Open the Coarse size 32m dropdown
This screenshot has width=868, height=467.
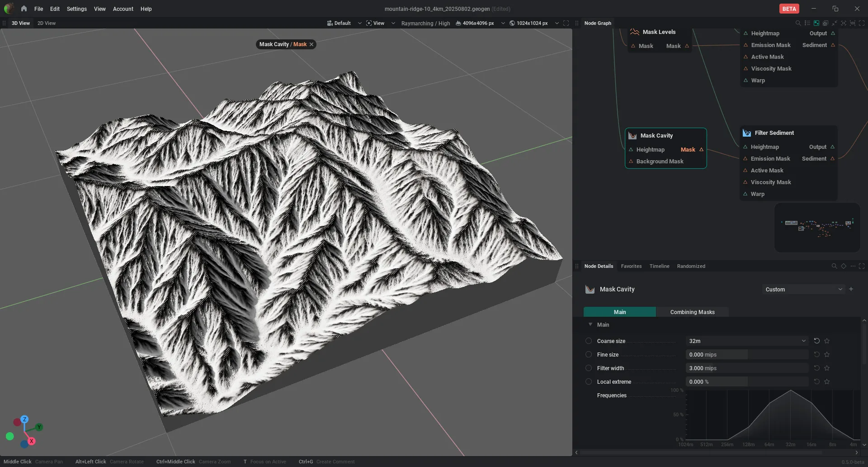point(747,341)
